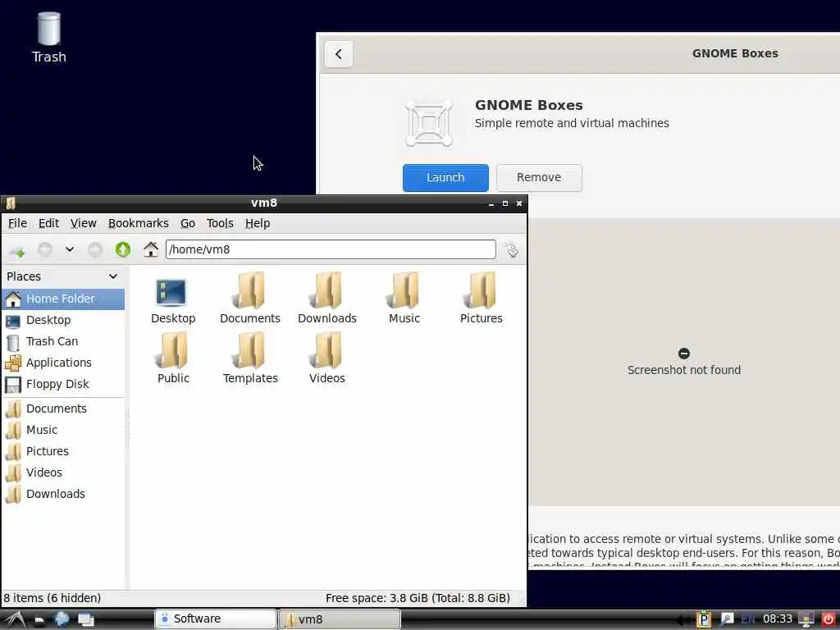Select Home Folder in Places
Viewport: 840px width, 630px height.
coord(63,299)
